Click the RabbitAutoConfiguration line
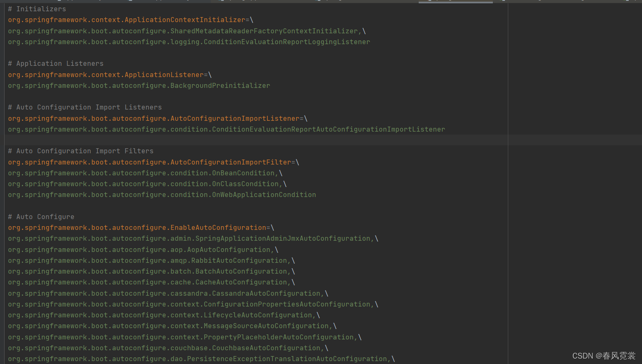This screenshot has width=642, height=364. pyautogui.click(x=152, y=260)
